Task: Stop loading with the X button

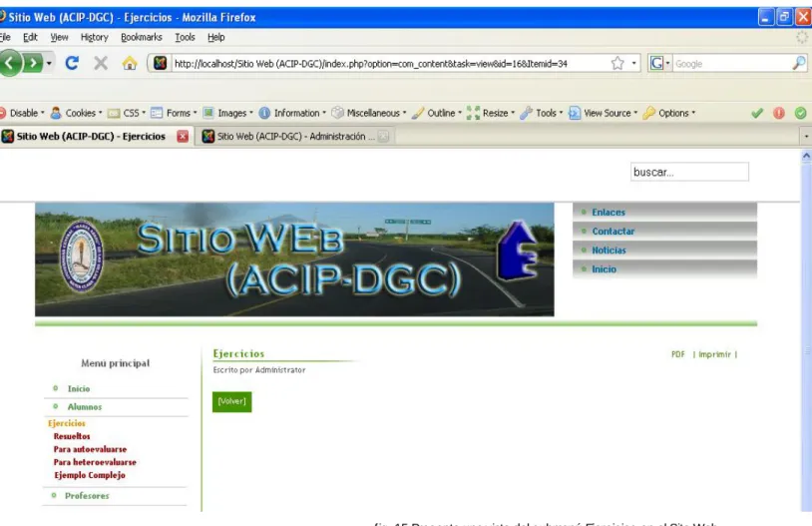Action: coord(101,63)
